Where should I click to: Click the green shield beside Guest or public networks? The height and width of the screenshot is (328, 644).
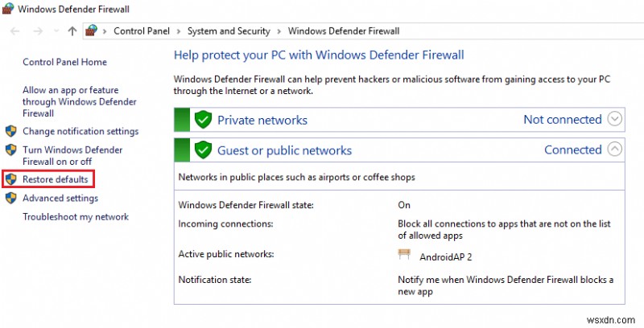tap(203, 150)
